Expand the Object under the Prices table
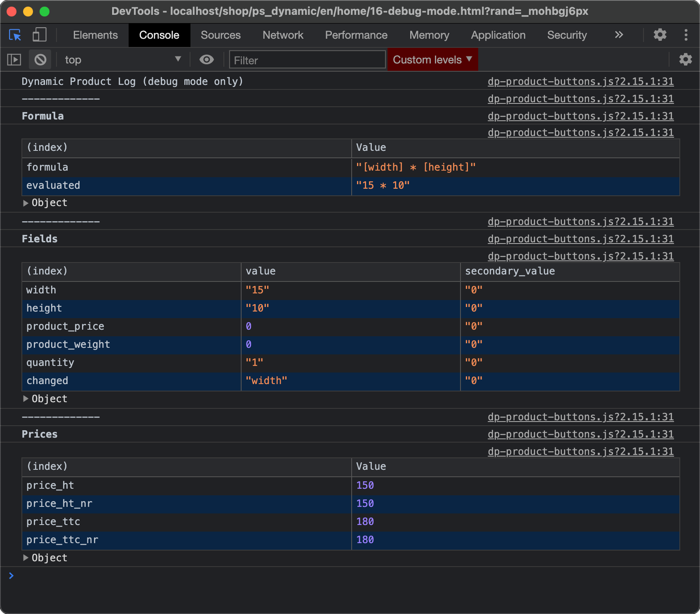Viewport: 700px width, 614px height. tap(45, 558)
